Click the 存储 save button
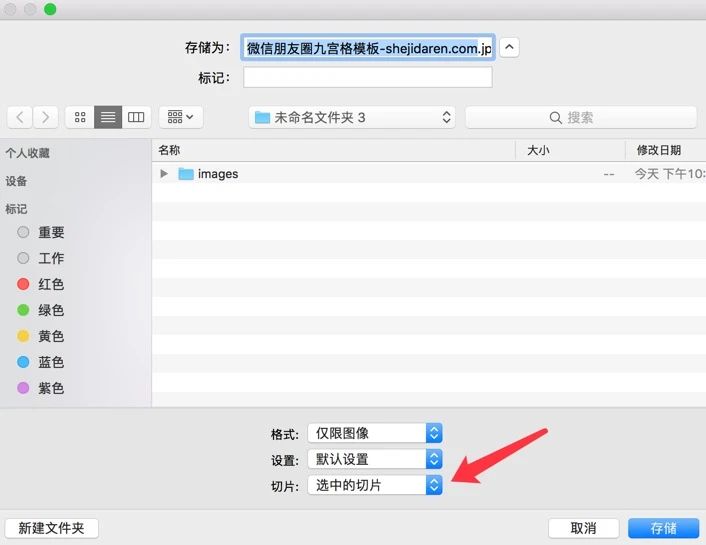This screenshot has width=706, height=545. tap(664, 528)
